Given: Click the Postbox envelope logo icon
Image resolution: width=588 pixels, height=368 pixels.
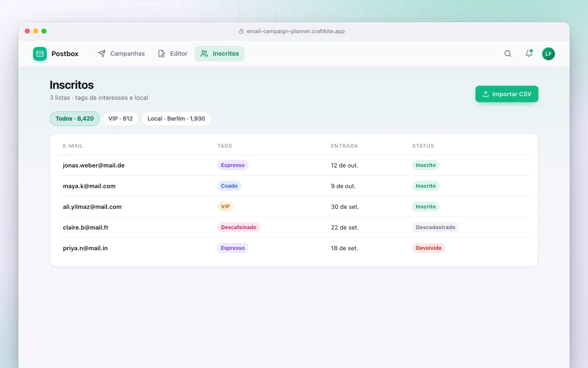Looking at the screenshot, I should [40, 54].
